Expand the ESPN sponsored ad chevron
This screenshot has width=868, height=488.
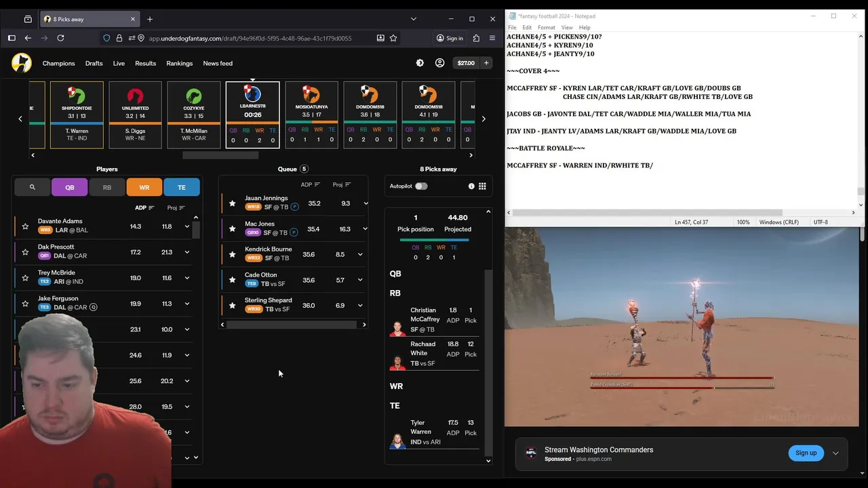835,453
